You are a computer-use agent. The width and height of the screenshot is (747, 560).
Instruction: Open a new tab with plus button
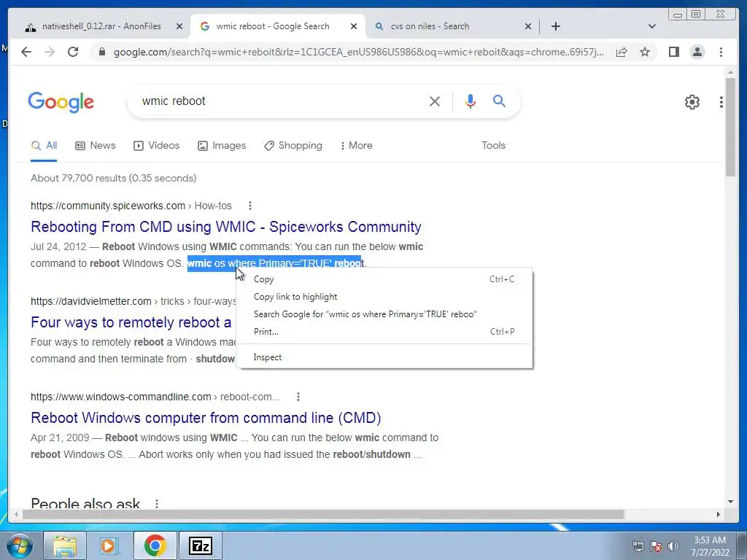555,26
